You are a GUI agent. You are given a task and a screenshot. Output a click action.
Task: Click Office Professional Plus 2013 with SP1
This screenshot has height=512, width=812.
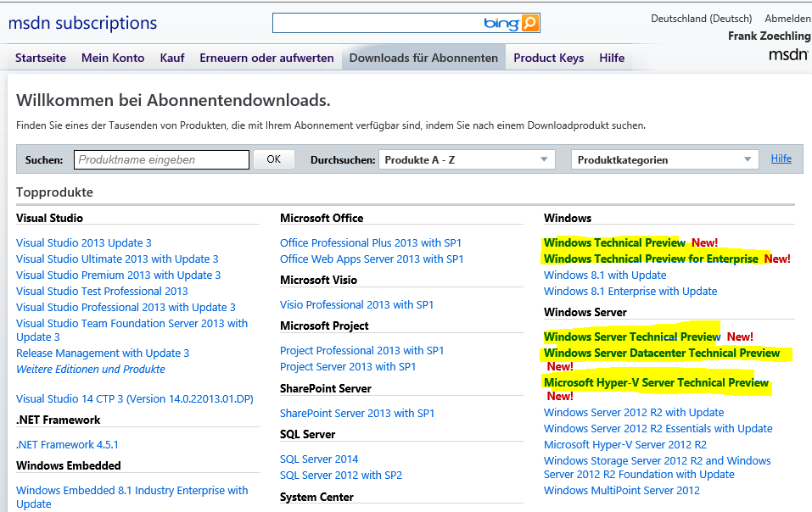[371, 242]
